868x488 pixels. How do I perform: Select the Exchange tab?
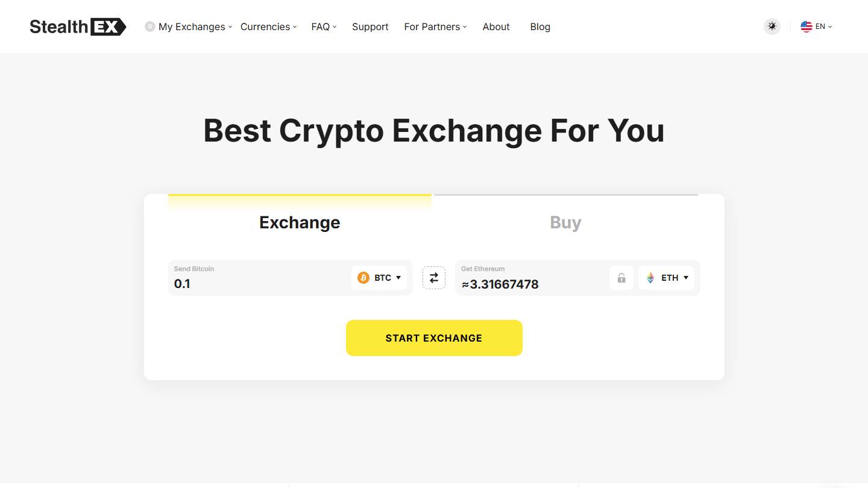[x=300, y=222]
